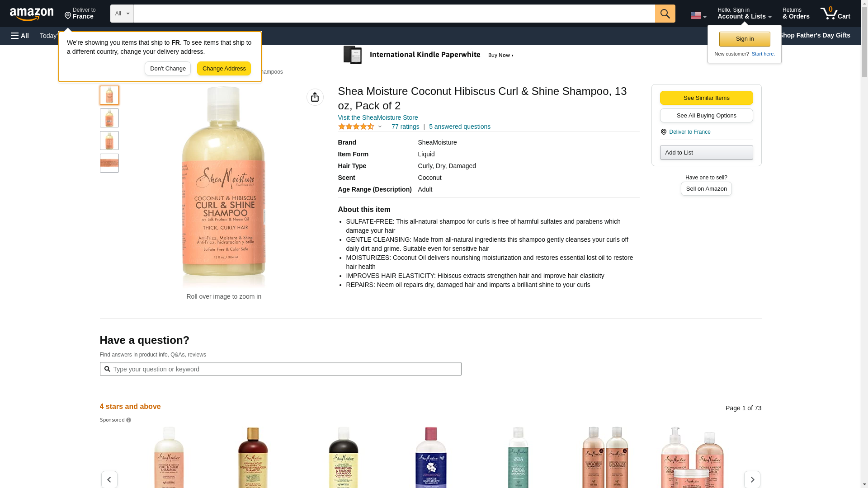Open the Visit the SheaMoisture Store link
The height and width of the screenshot is (488, 868).
377,117
